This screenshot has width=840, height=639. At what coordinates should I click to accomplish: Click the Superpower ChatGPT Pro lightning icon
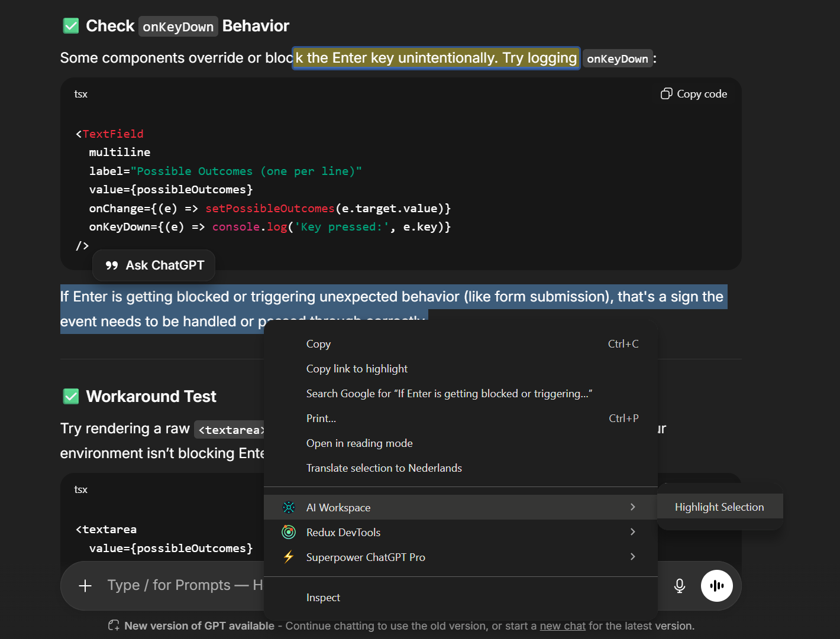coord(289,557)
